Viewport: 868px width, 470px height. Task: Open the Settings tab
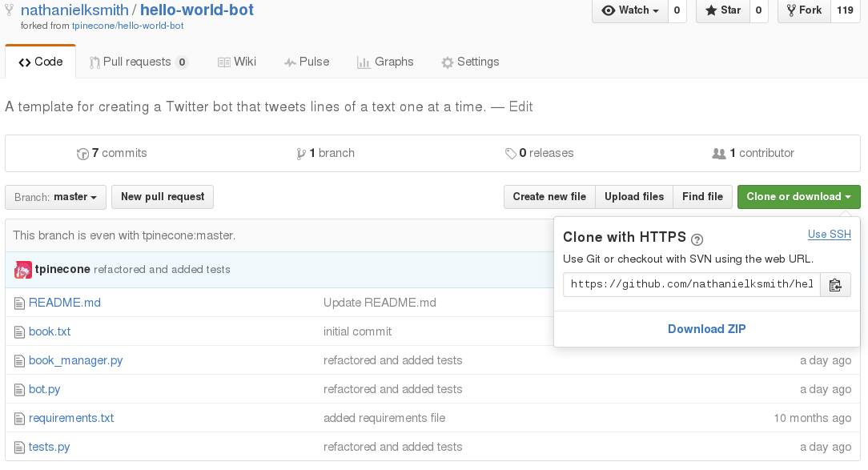(x=470, y=62)
